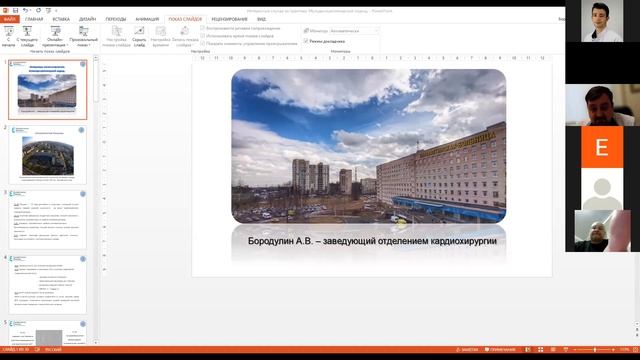This screenshot has height=360, width=640.
Task: Click top participant video of man in white
Action: (602, 21)
